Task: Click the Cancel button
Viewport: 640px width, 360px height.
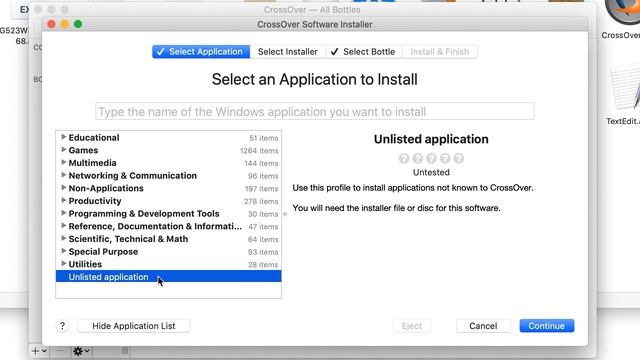Action: [x=483, y=326]
